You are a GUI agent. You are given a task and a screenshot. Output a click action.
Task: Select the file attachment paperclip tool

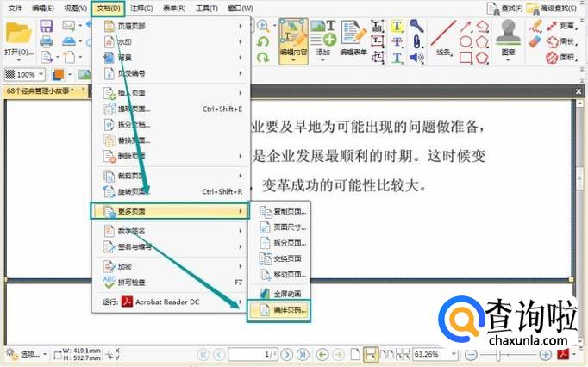(416, 41)
